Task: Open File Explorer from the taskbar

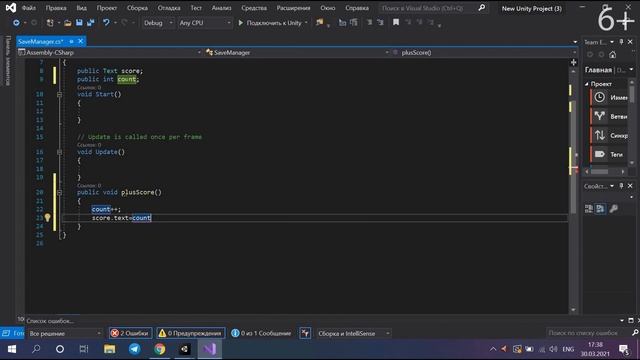Action: 109,349
